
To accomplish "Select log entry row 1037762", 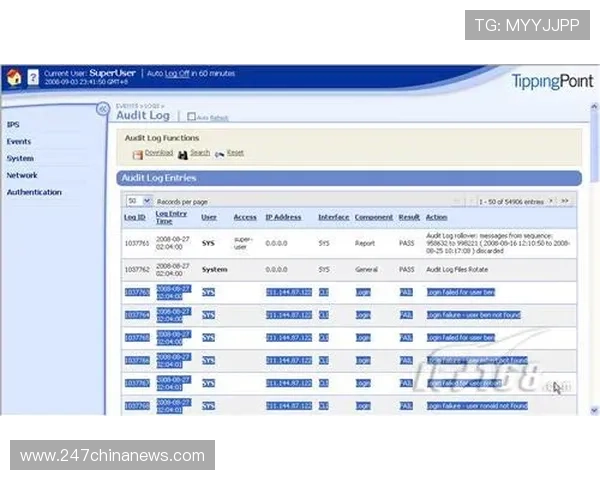I will pyautogui.click(x=136, y=269).
